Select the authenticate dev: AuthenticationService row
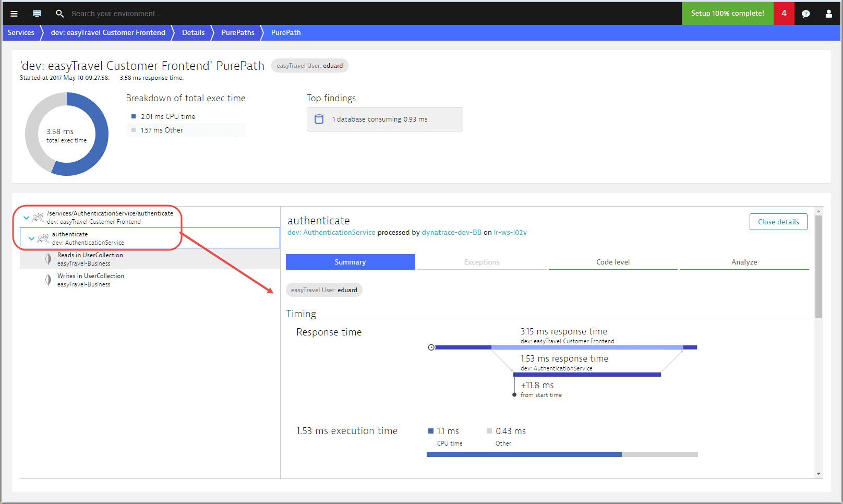The width and height of the screenshot is (843, 504). pyautogui.click(x=150, y=238)
